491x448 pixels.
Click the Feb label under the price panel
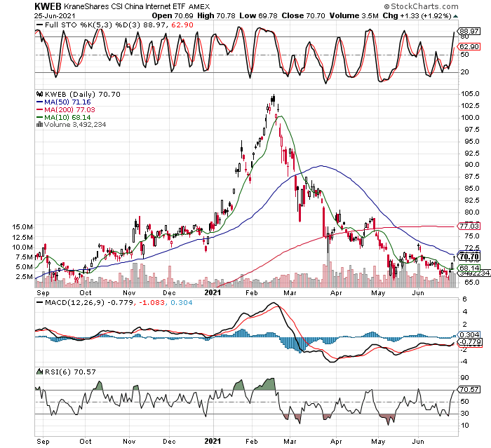(x=251, y=293)
